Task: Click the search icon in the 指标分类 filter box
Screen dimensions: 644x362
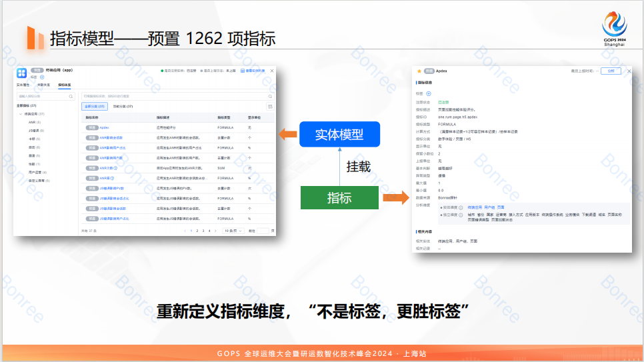Action: [71, 97]
